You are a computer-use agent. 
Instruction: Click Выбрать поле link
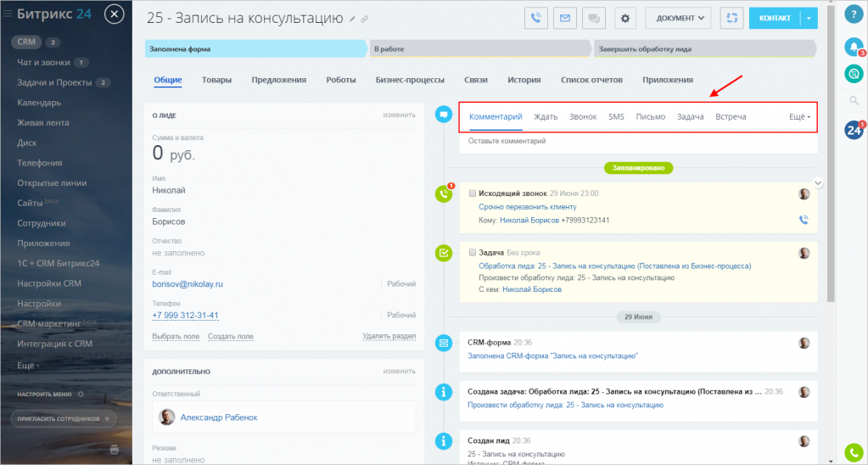176,336
